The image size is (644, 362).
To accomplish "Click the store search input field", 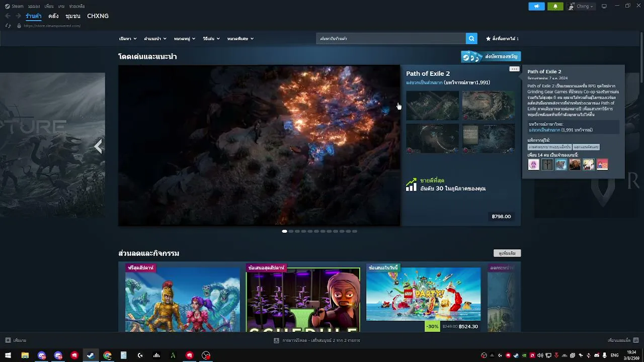I will (391, 38).
